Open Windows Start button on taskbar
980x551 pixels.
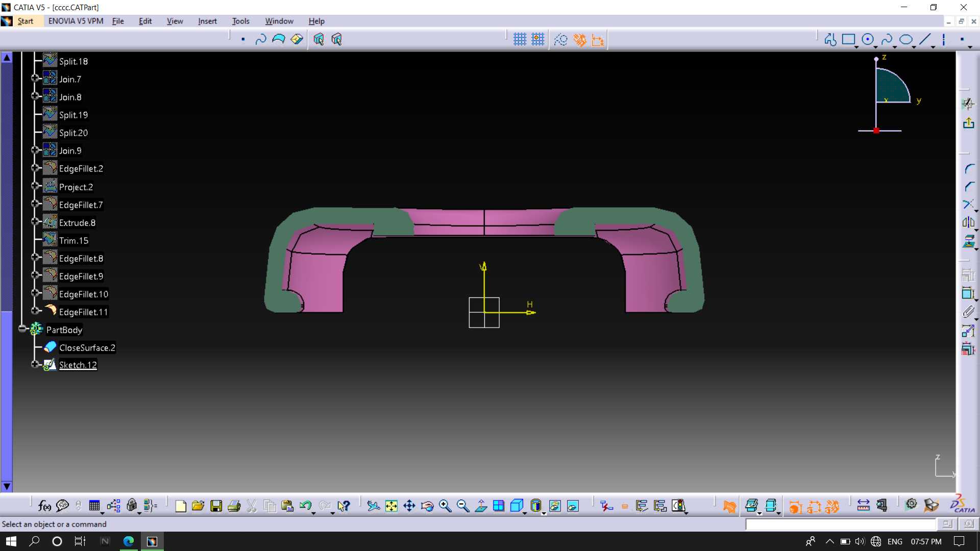point(11,541)
